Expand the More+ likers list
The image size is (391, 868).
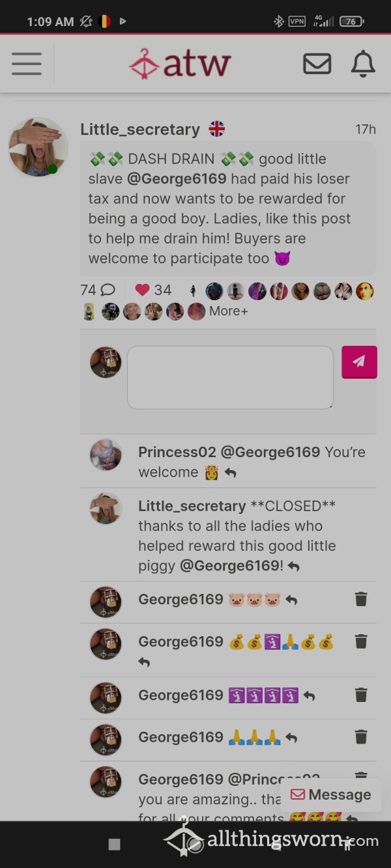(228, 311)
